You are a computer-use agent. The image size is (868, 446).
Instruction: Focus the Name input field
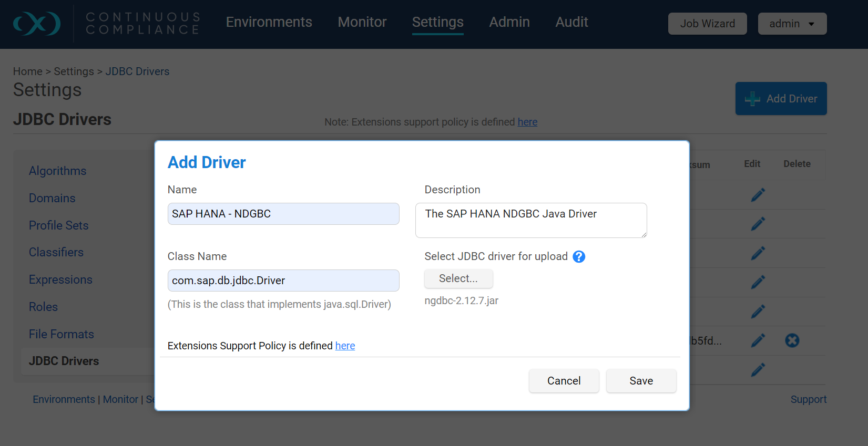pos(283,214)
